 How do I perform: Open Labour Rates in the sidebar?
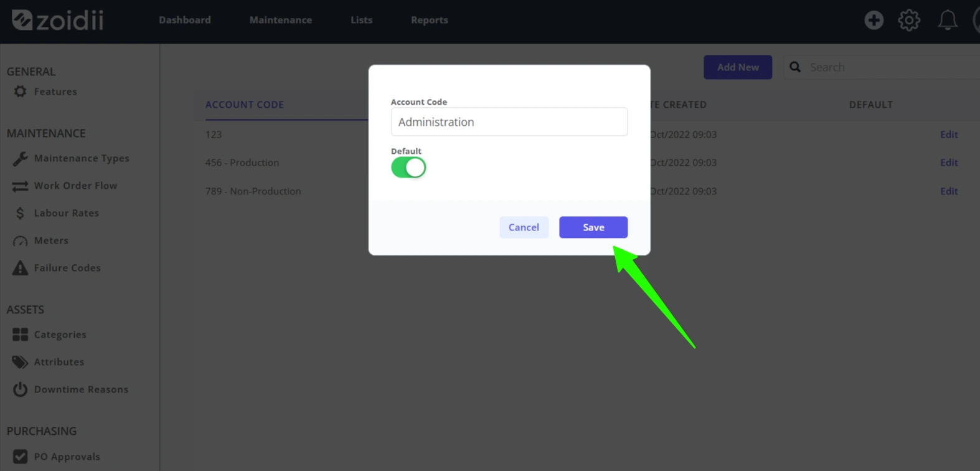67,213
